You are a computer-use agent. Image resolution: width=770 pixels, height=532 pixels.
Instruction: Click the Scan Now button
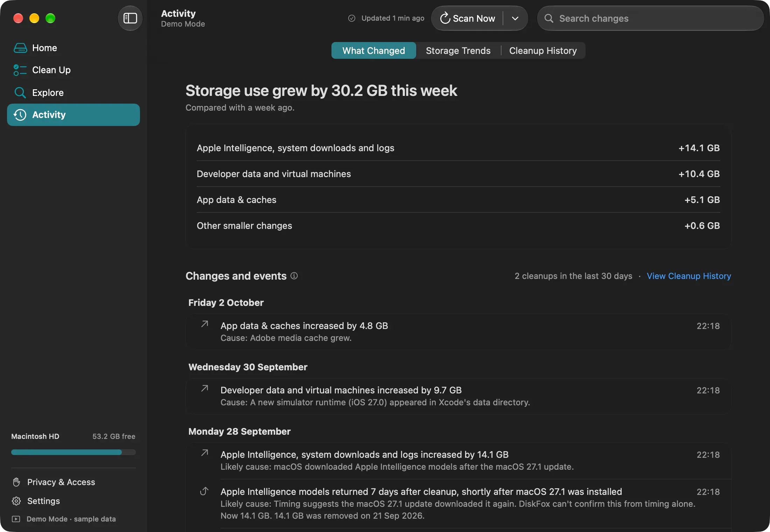[x=468, y=18]
